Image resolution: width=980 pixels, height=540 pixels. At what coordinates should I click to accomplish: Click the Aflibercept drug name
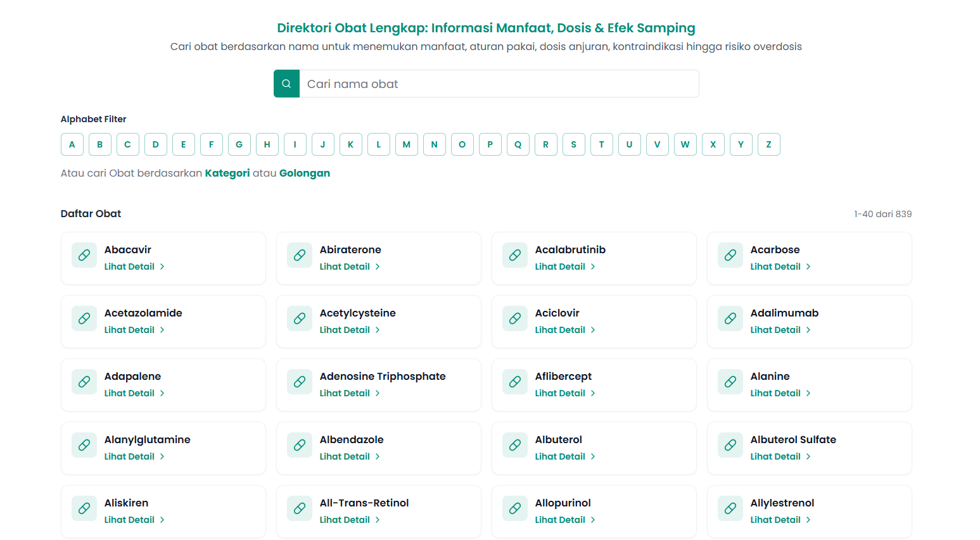pos(563,377)
